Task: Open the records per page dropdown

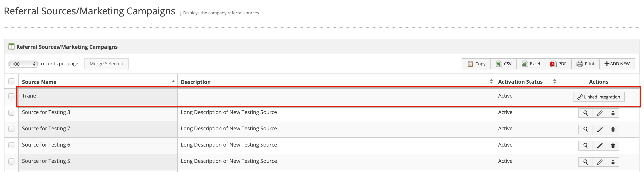Action: tap(23, 64)
